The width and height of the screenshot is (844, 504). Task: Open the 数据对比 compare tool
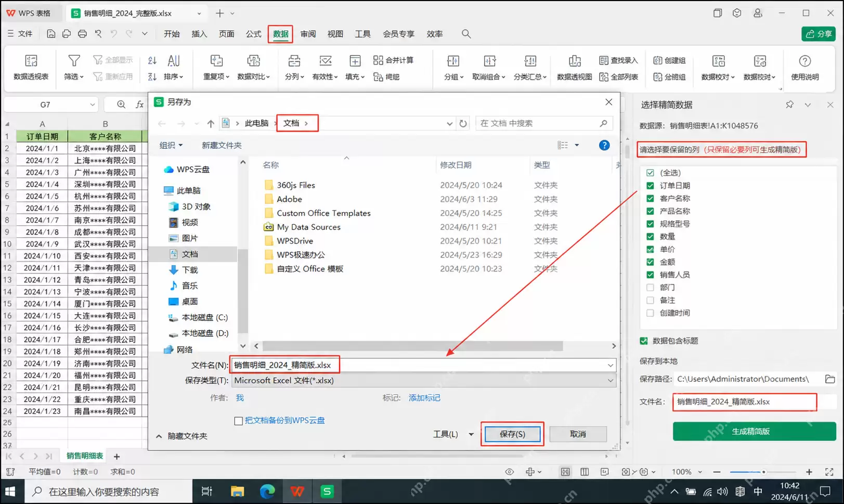[253, 68]
